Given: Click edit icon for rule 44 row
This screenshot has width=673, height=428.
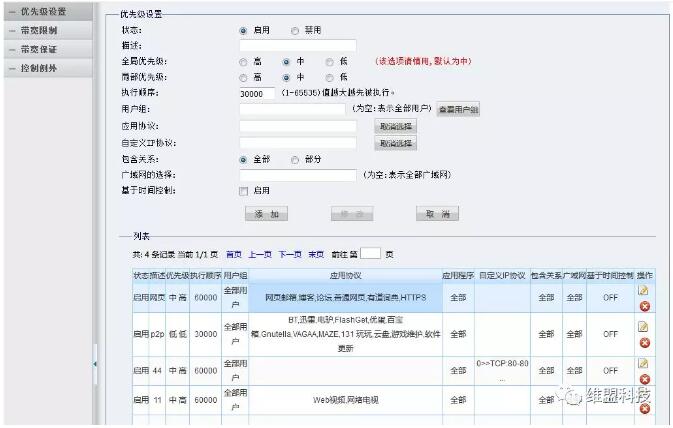Looking at the screenshot, I should pyautogui.click(x=644, y=363).
